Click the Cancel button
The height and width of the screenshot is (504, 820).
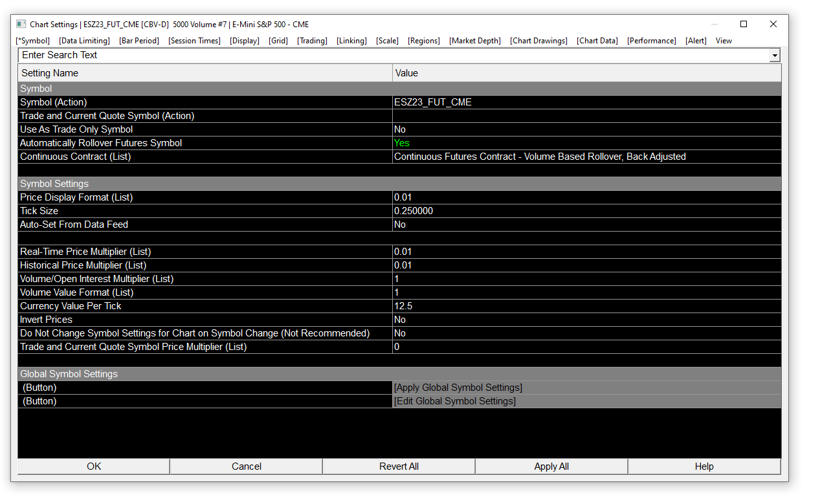click(247, 466)
